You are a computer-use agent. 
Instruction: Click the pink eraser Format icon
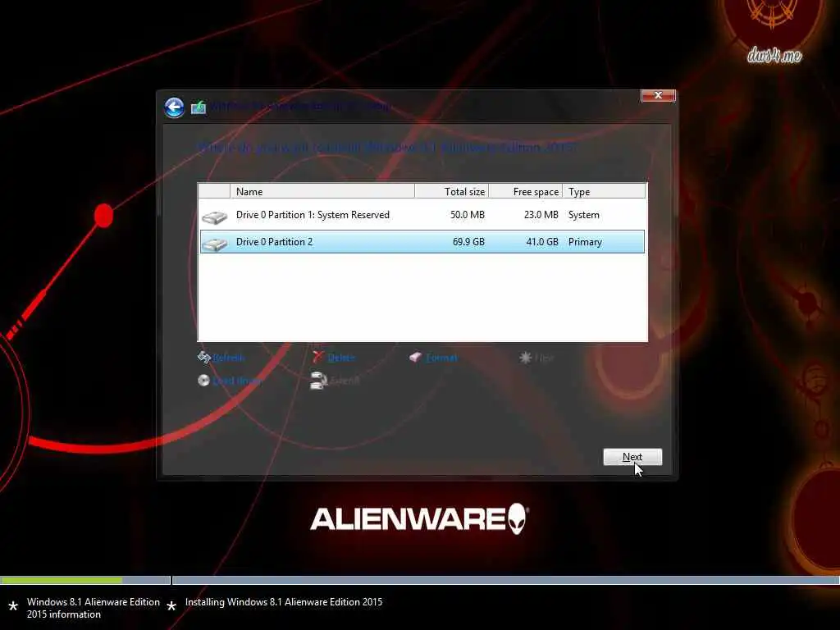point(416,357)
